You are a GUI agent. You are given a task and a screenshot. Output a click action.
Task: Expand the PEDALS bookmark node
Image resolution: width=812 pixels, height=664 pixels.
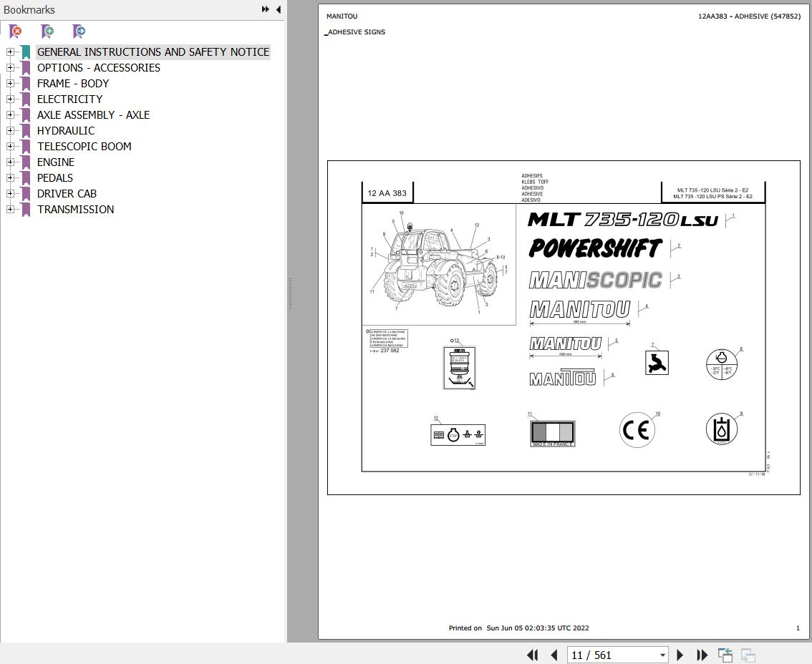click(x=10, y=177)
